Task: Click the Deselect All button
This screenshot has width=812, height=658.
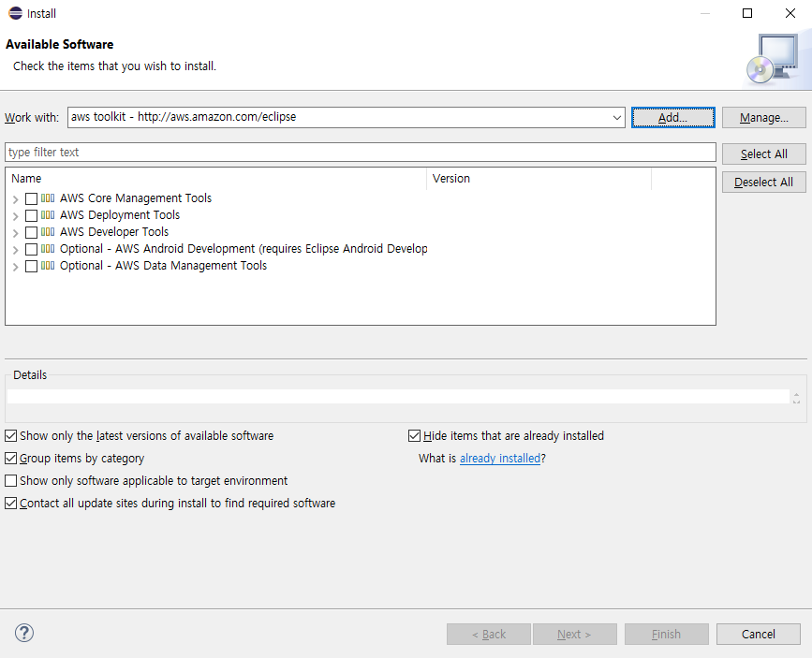Action: (764, 183)
